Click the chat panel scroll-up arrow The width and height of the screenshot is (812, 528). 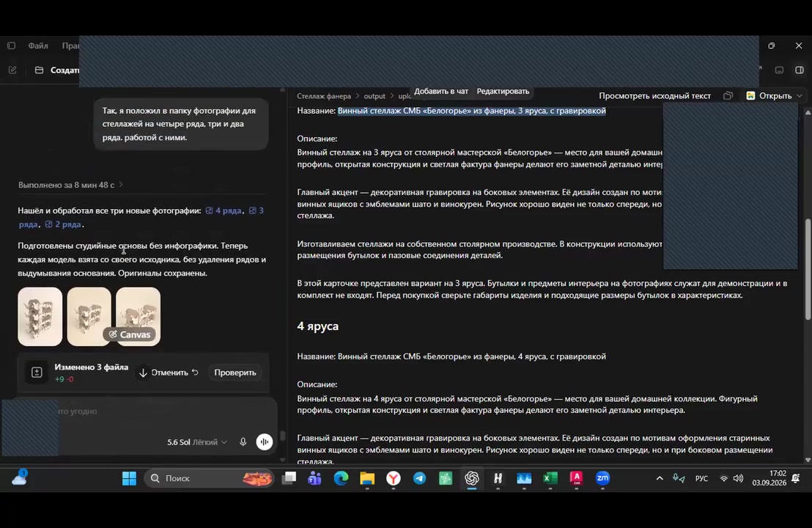pos(282,89)
